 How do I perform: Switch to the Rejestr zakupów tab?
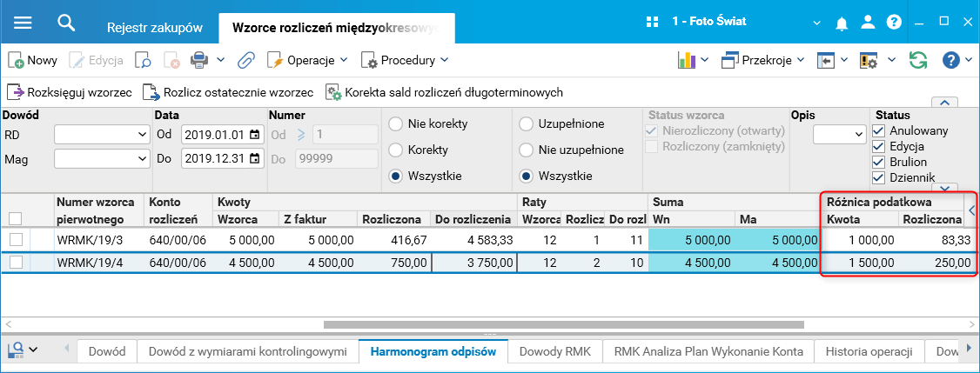pos(155,27)
